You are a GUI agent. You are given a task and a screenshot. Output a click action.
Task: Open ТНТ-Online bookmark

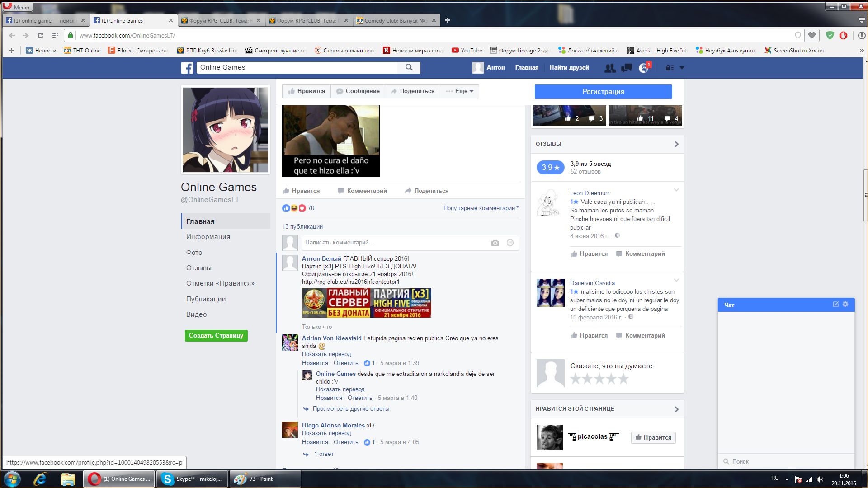[x=82, y=50]
